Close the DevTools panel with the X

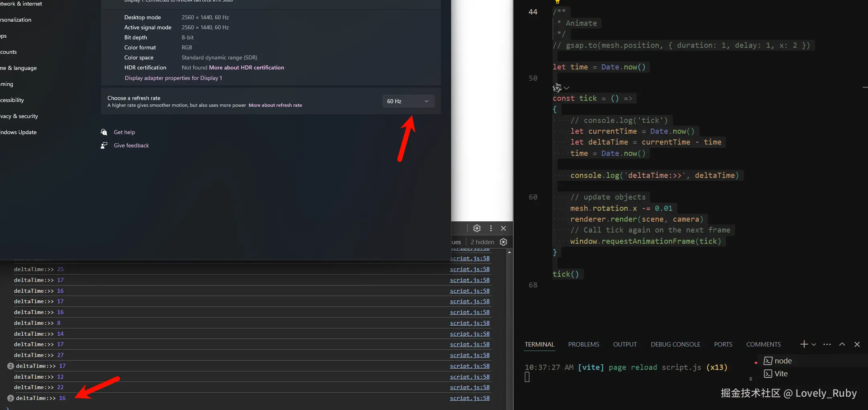(504, 228)
